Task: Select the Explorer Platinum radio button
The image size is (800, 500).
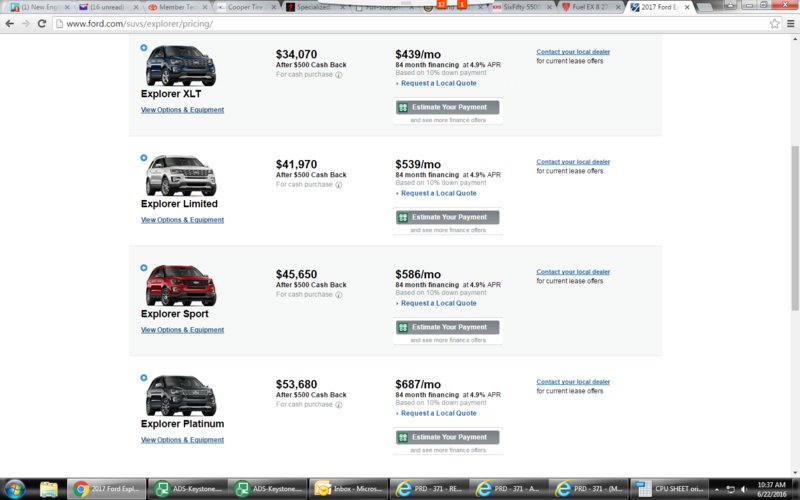Action: 144,378
